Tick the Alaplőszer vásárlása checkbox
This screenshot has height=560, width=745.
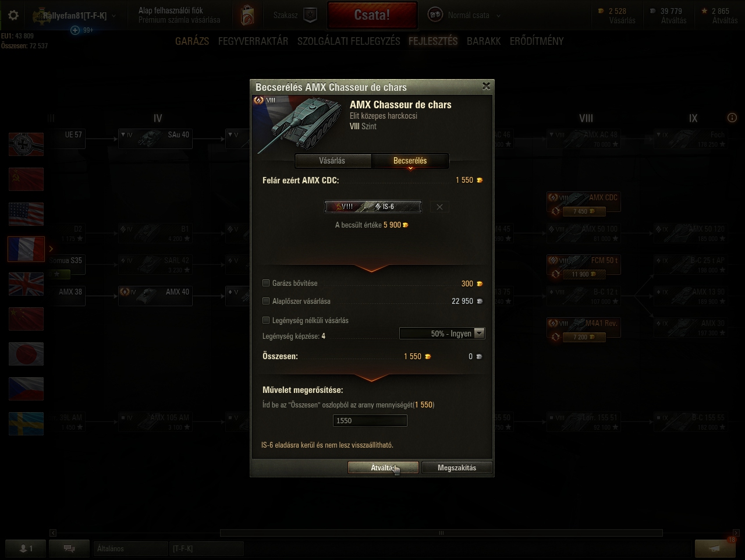266,301
